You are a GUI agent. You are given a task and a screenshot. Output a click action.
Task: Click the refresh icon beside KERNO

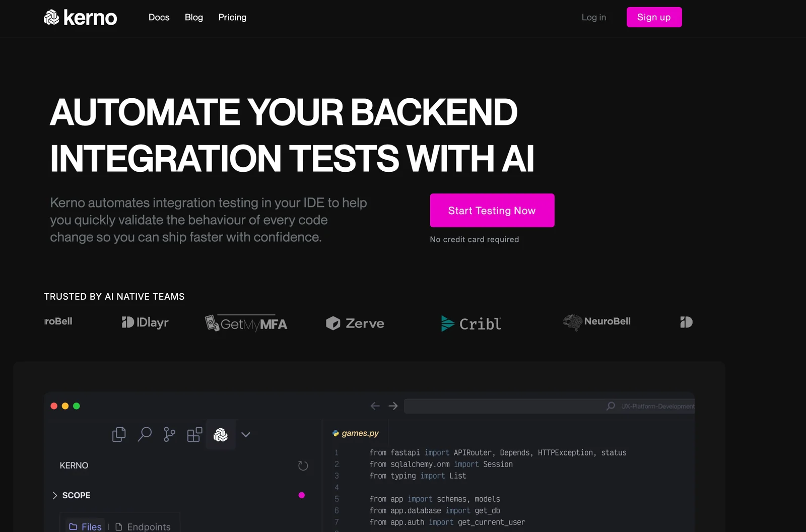pos(303,465)
